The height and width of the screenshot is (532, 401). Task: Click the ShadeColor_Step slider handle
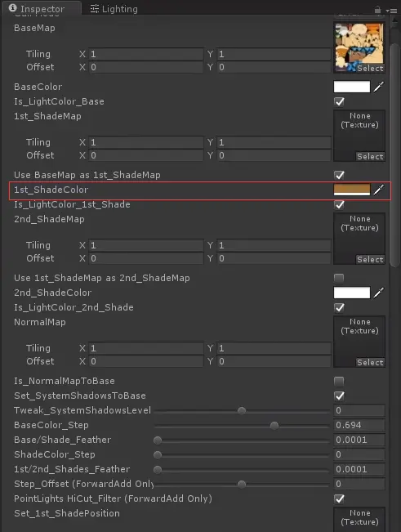pos(158,455)
